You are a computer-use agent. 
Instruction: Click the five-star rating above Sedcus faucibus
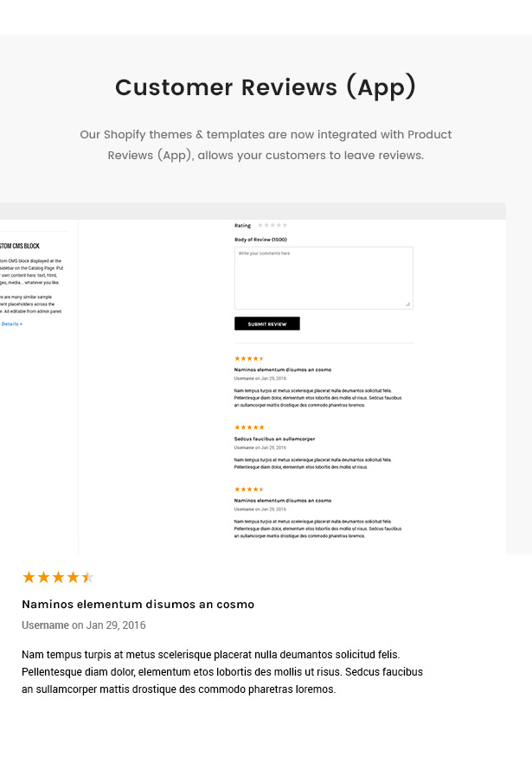[x=250, y=427]
